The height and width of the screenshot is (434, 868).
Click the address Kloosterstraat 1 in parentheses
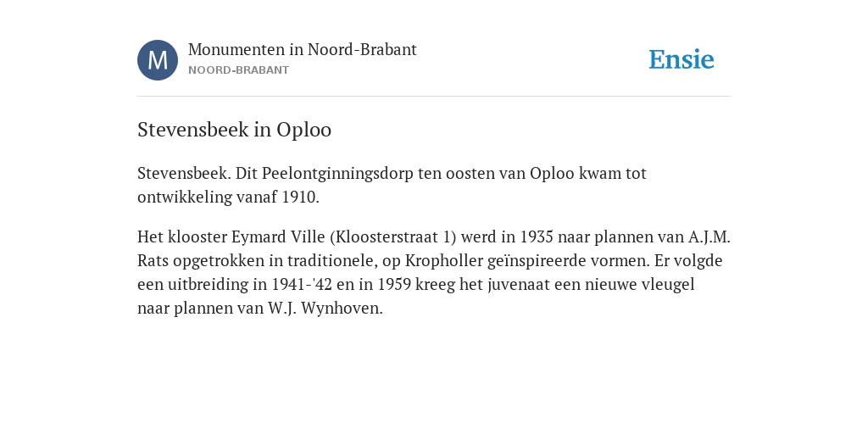393,237
